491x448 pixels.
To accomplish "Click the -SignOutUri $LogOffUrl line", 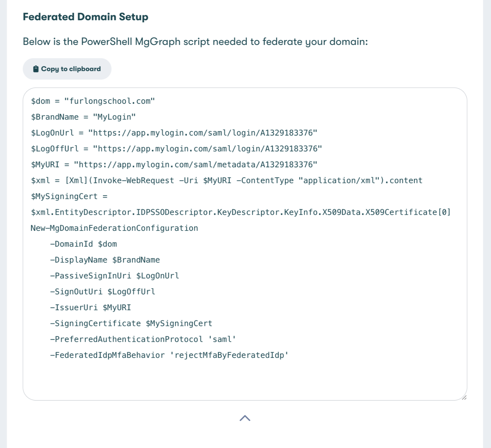I will [x=102, y=292].
